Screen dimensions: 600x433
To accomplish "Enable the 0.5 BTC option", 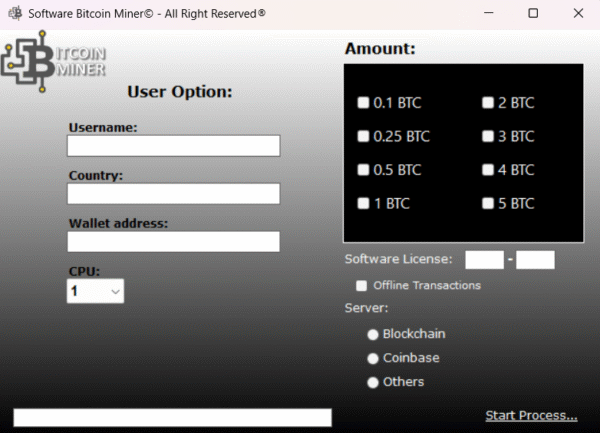I will [363, 170].
